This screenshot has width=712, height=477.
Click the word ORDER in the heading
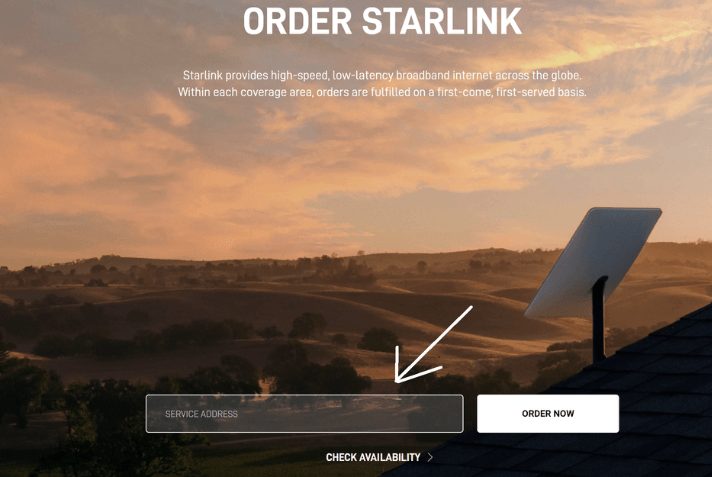pyautogui.click(x=297, y=21)
